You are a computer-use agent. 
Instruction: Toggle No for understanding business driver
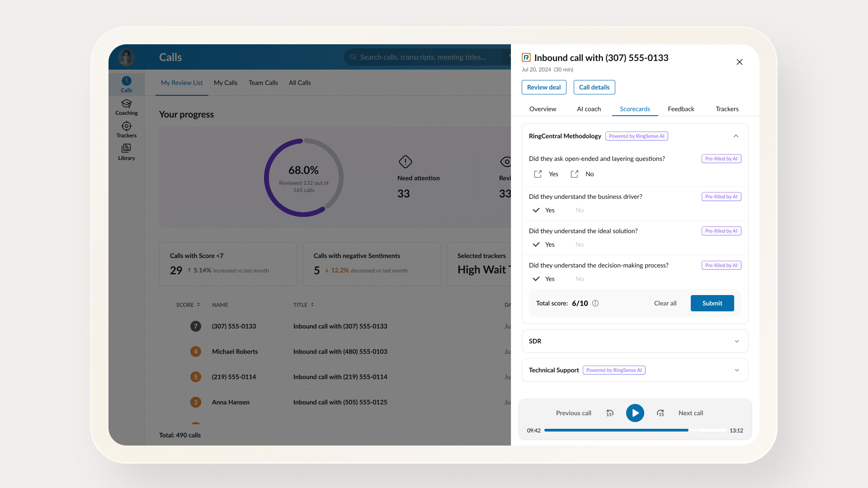click(580, 210)
